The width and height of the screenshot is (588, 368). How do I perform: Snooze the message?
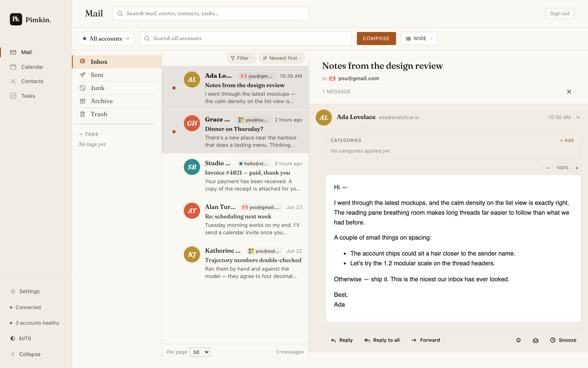click(563, 340)
